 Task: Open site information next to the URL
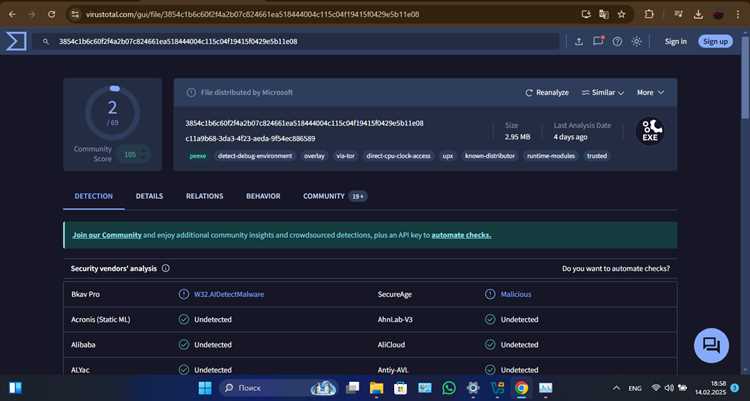pyautogui.click(x=75, y=14)
